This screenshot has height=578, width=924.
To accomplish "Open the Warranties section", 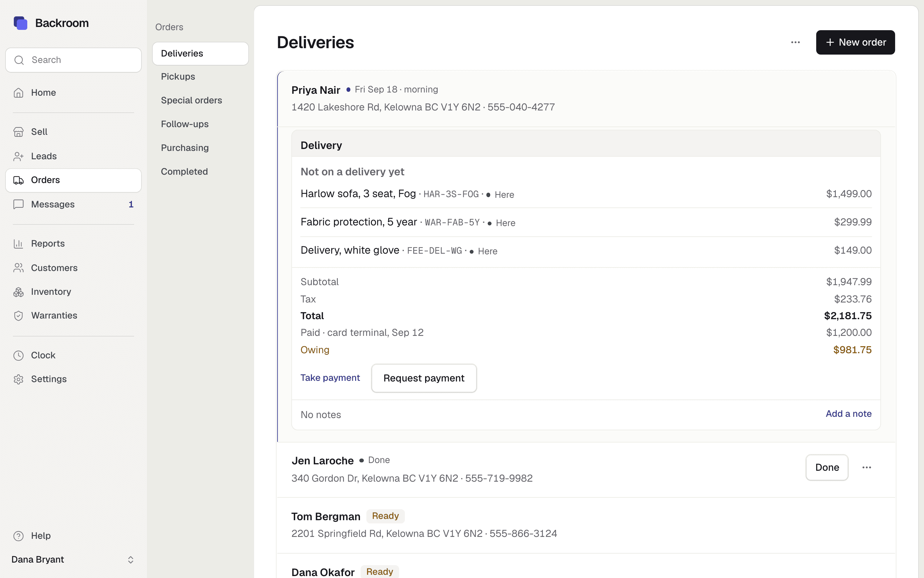I will pos(73,315).
